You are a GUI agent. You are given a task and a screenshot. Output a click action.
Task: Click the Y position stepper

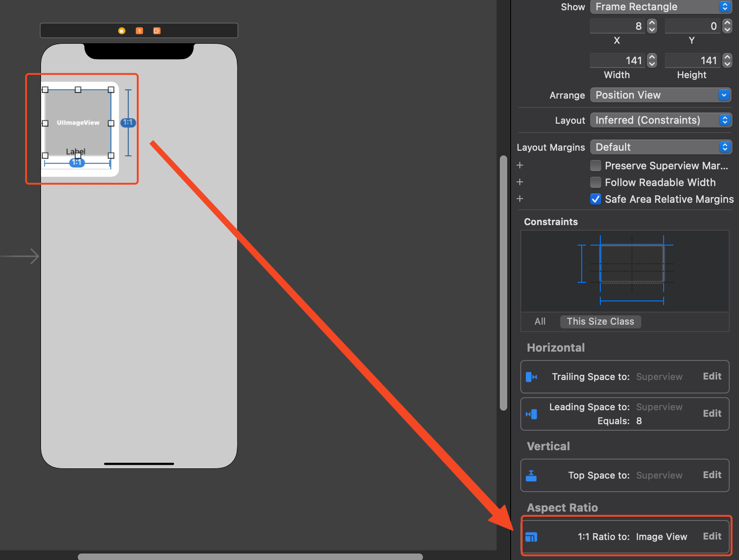[727, 26]
